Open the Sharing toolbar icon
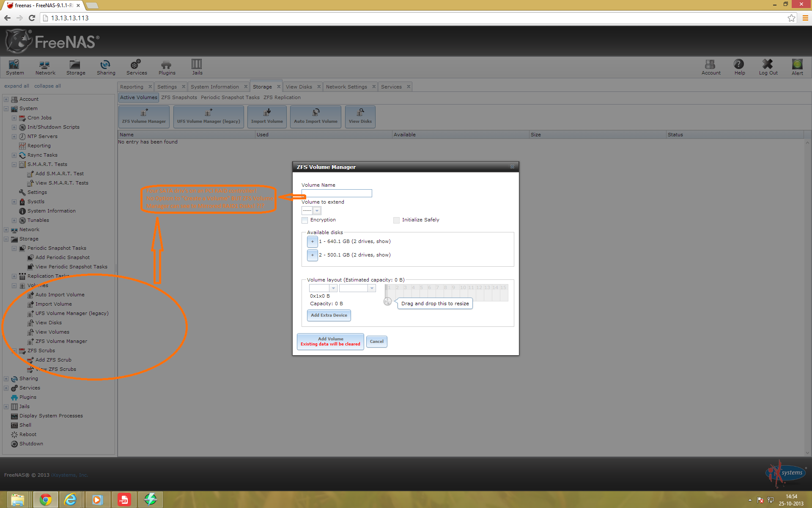This screenshot has height=508, width=812. [x=106, y=67]
